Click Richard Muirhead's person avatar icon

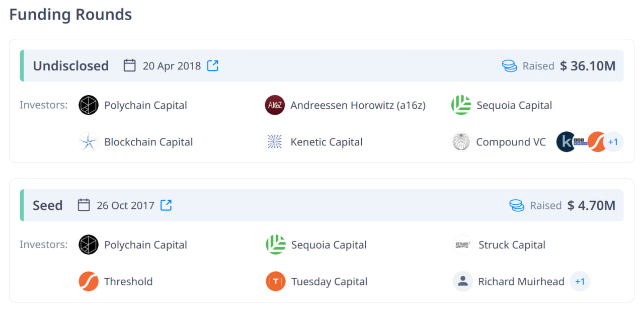tap(462, 281)
